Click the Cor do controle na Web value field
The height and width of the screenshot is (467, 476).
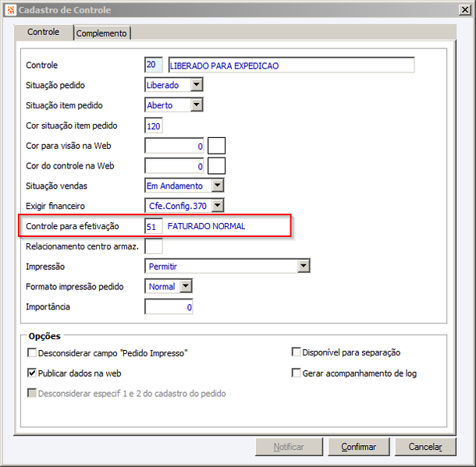(x=174, y=166)
